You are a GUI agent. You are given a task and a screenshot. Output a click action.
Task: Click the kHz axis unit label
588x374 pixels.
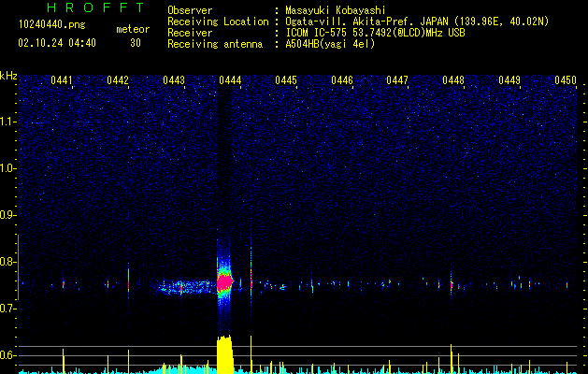pos(8,76)
